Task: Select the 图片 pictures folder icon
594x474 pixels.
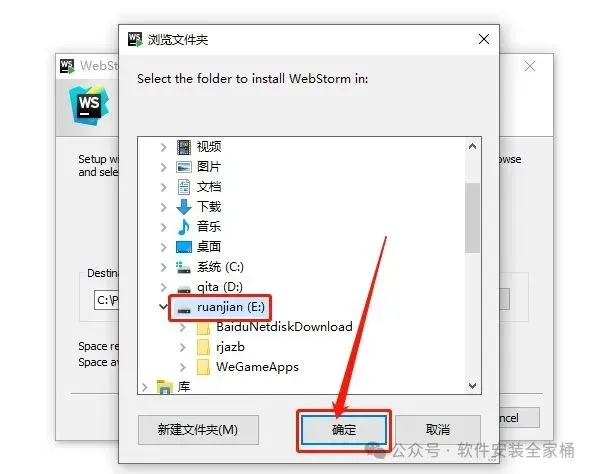Action: point(184,167)
